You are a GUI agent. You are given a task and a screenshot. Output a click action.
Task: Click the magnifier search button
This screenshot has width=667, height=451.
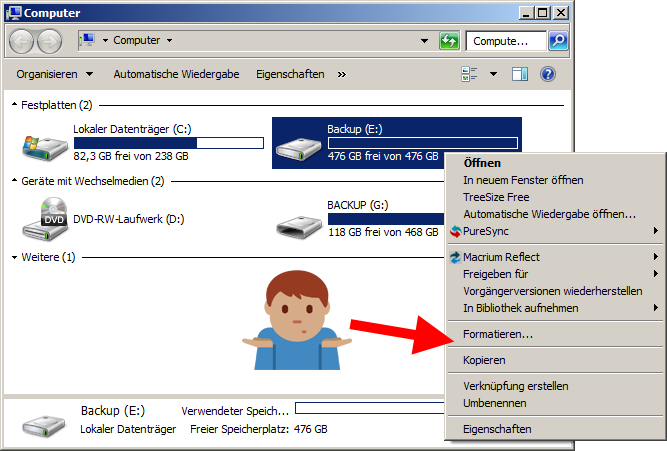pyautogui.click(x=558, y=41)
